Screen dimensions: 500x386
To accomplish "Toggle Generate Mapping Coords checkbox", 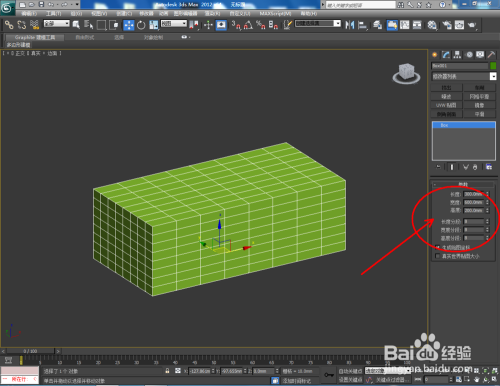I will (x=438, y=247).
